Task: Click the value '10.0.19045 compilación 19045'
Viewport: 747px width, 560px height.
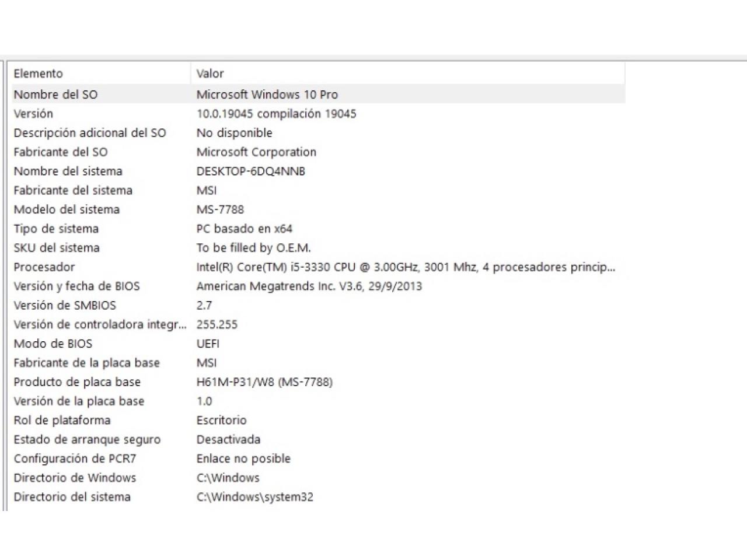Action: (276, 114)
